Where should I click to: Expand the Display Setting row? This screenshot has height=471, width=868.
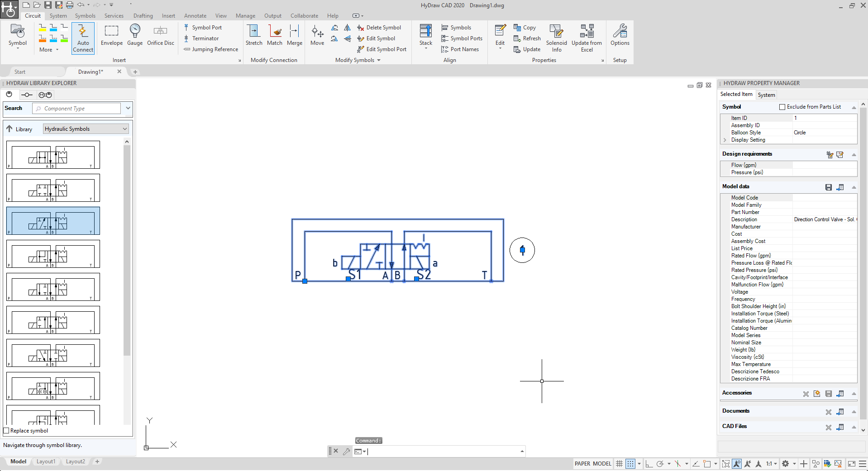click(725, 140)
